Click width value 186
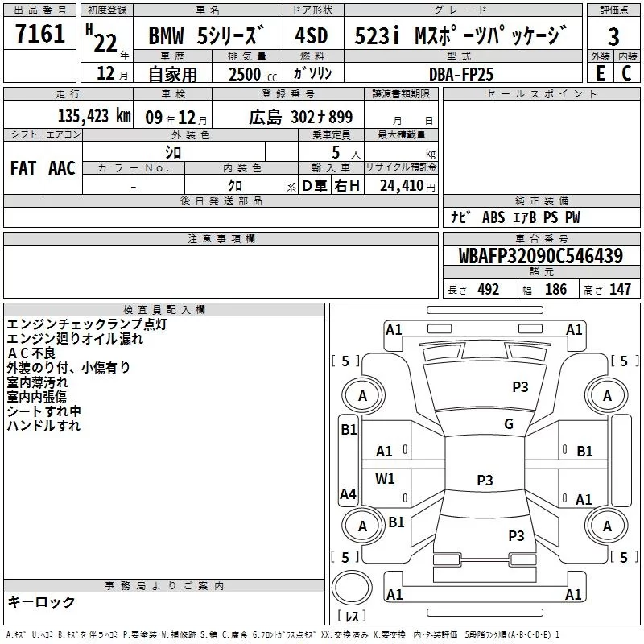The width and height of the screenshot is (644, 644). (555, 290)
